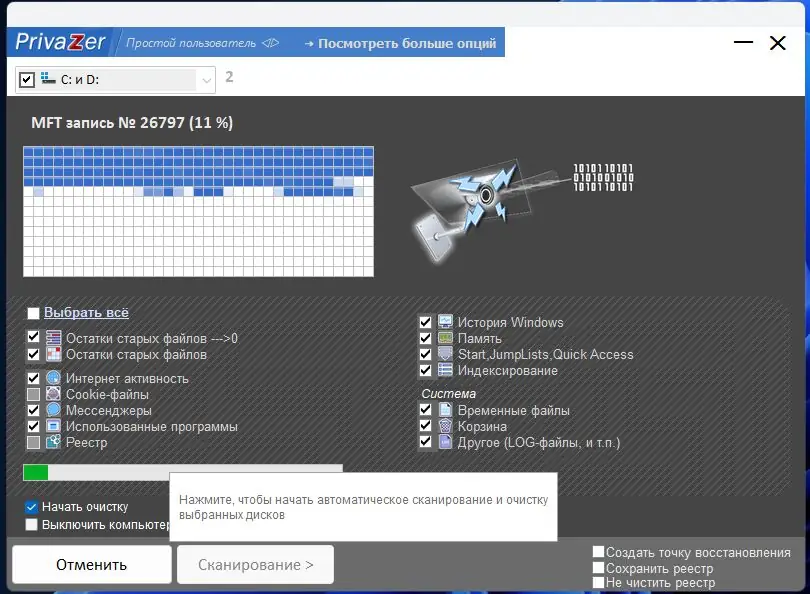Uncheck the Другое (LOG-файлы, и т.п.) checkbox

[425, 442]
